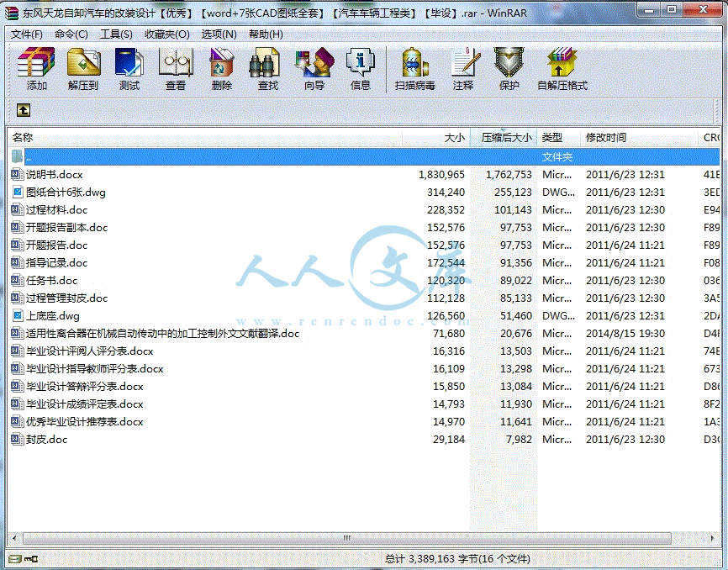Sort by Packed Size (压缩后大小) header
The height and width of the screenshot is (570, 728).
click(504, 137)
